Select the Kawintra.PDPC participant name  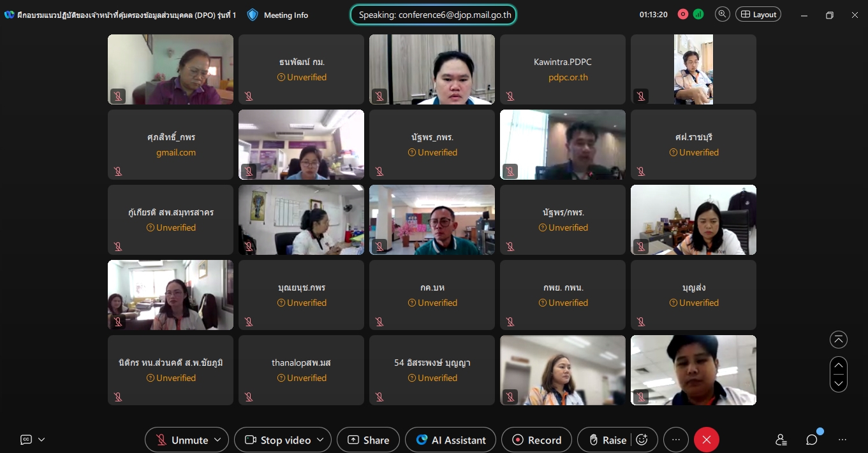[x=563, y=62]
